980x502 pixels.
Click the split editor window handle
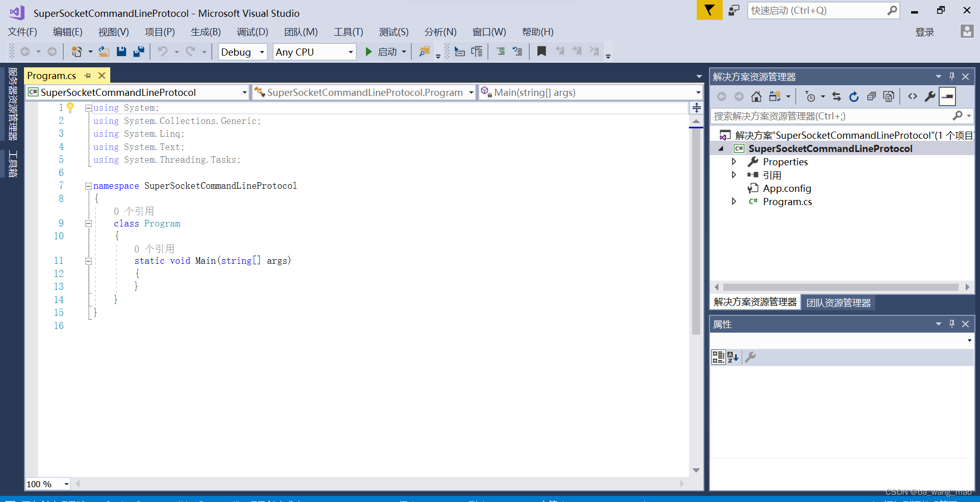(x=696, y=108)
